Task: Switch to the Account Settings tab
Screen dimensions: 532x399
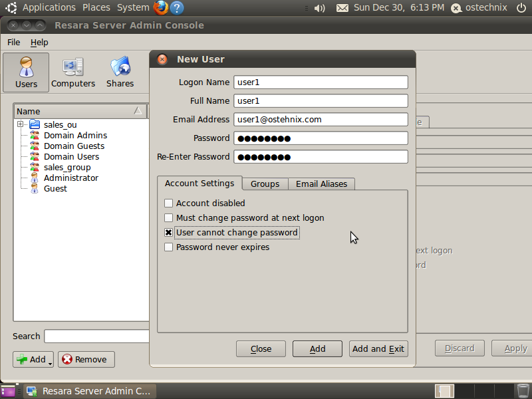Action: [199, 184]
